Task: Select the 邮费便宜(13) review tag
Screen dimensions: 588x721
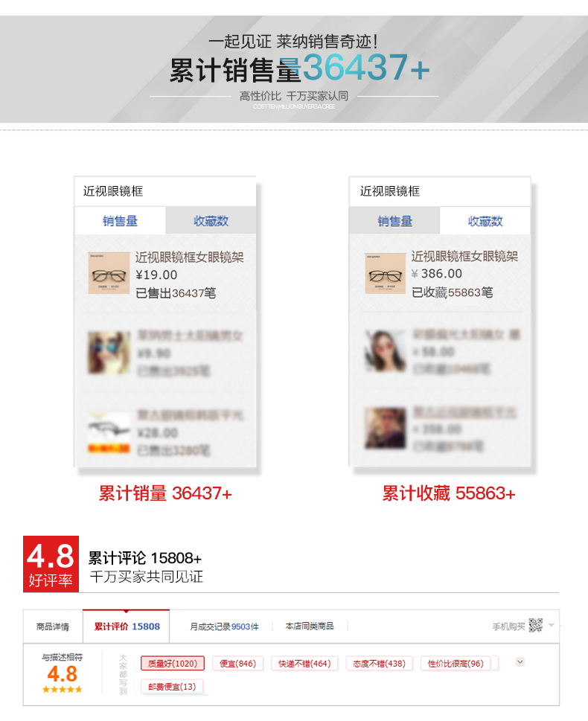Action: (x=172, y=687)
